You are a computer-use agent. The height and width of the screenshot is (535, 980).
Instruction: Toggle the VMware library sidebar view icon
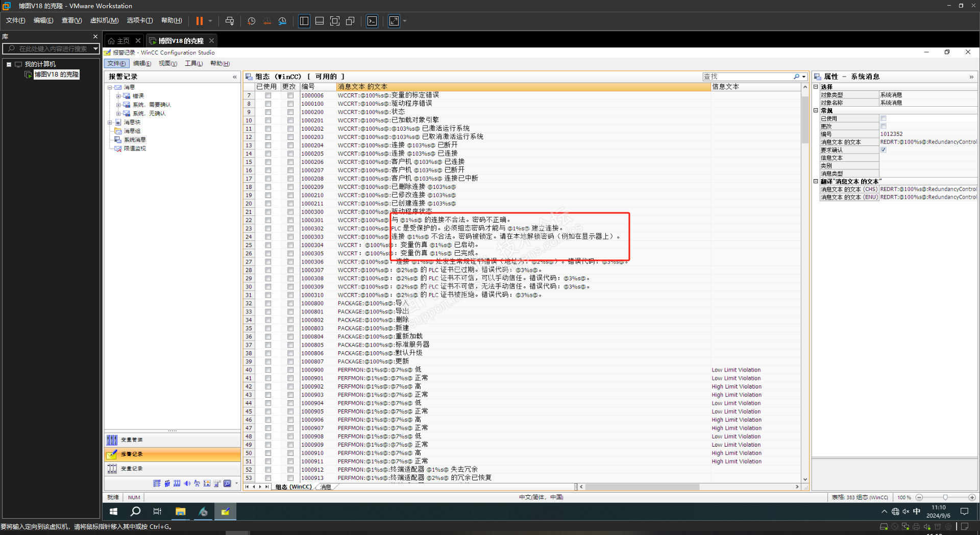[x=304, y=21]
